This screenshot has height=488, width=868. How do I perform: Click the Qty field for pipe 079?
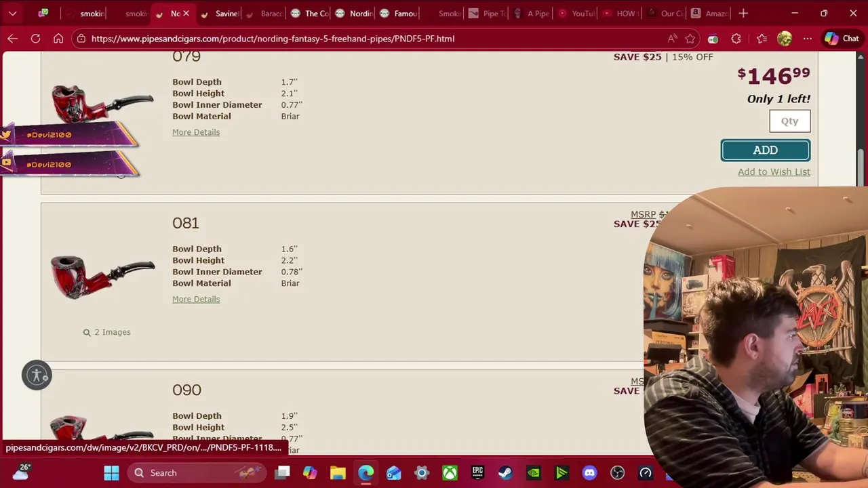pyautogui.click(x=789, y=121)
